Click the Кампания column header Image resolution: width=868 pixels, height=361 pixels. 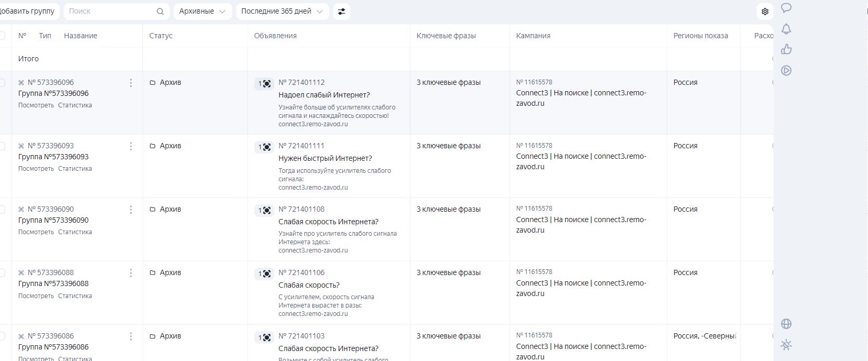533,36
